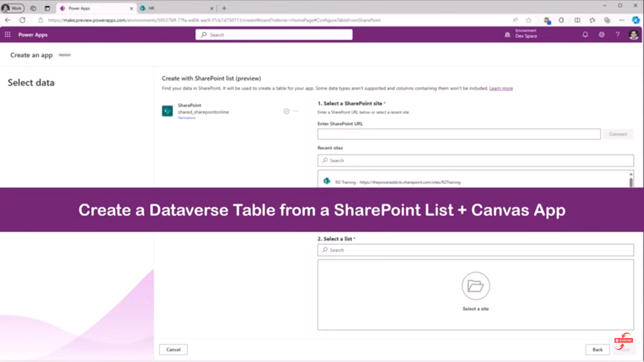Image resolution: width=644 pixels, height=362 pixels.
Task: Open the Power Apps waffle app launcher
Action: tap(8, 35)
